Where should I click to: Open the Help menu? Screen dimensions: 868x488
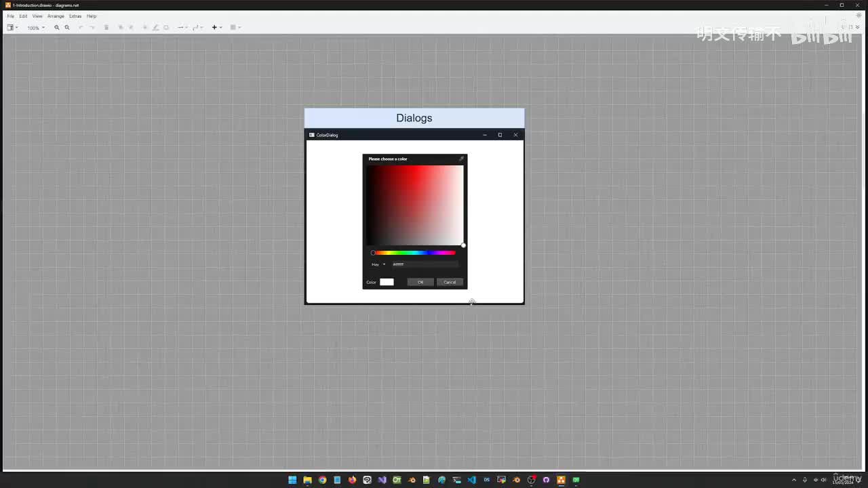[92, 16]
